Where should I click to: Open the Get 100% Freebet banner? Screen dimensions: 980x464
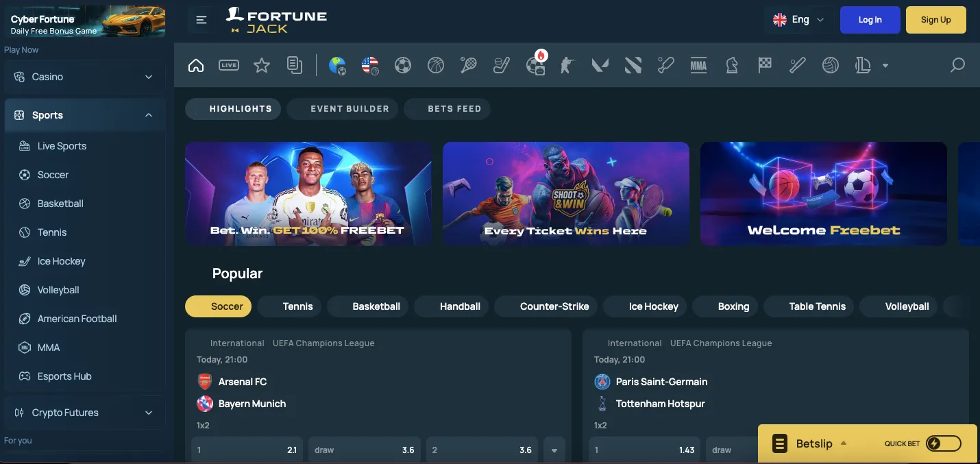pos(308,194)
